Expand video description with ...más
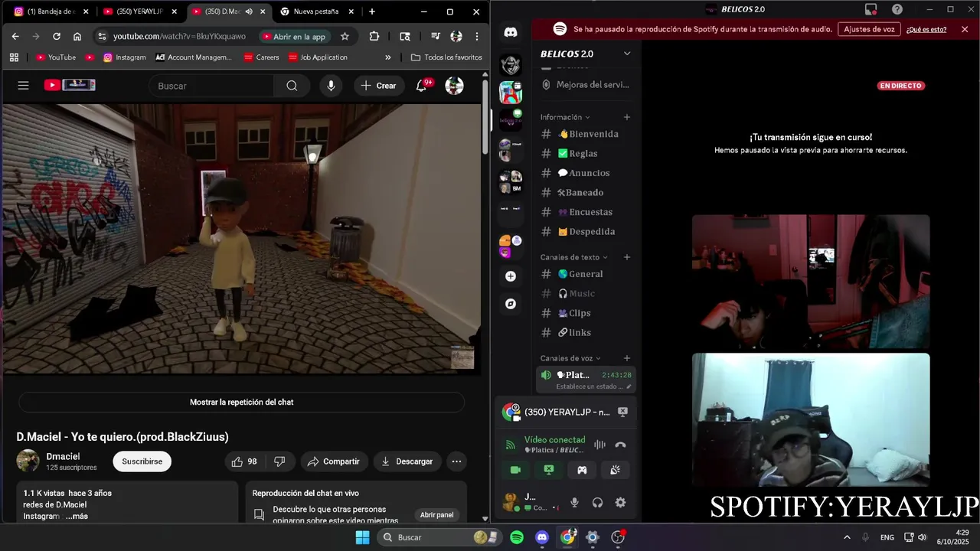The image size is (980, 551). [77, 517]
